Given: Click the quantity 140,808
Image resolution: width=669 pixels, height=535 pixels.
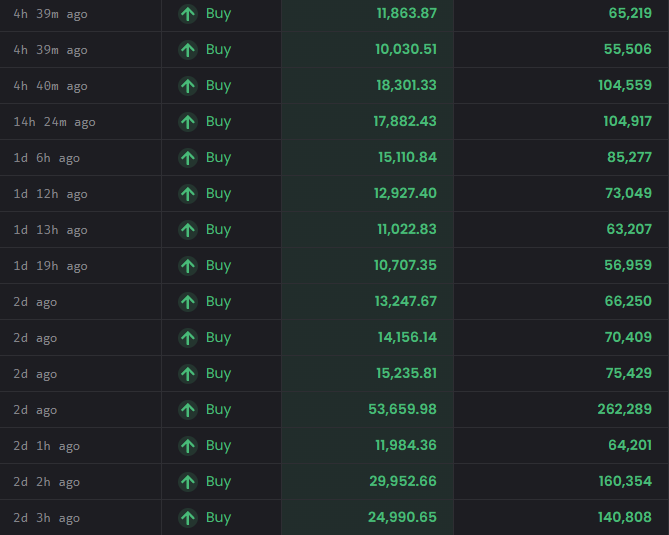Looking at the screenshot, I should (x=625, y=517).
